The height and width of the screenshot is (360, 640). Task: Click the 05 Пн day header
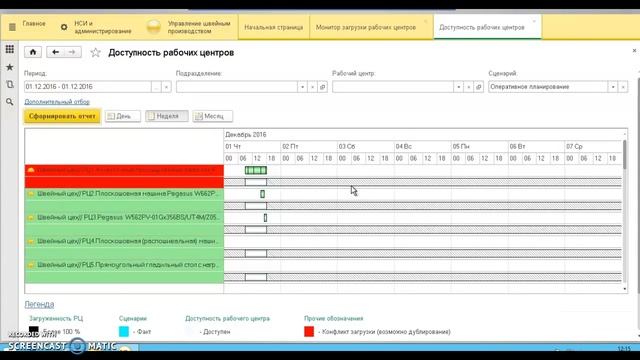click(480, 147)
